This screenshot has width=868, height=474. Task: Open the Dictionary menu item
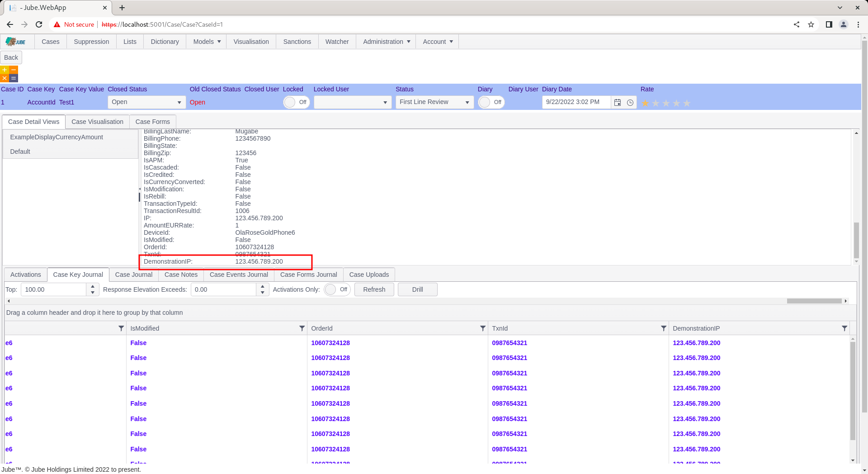[165, 42]
